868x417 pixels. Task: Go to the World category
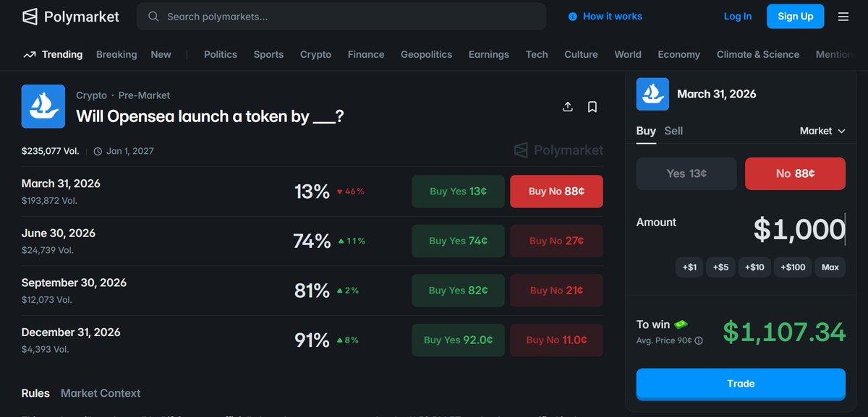[628, 55]
